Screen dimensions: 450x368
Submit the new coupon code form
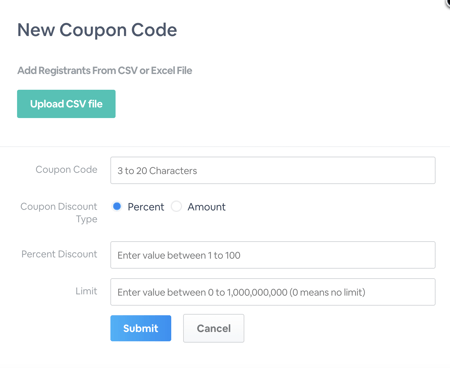click(x=141, y=328)
